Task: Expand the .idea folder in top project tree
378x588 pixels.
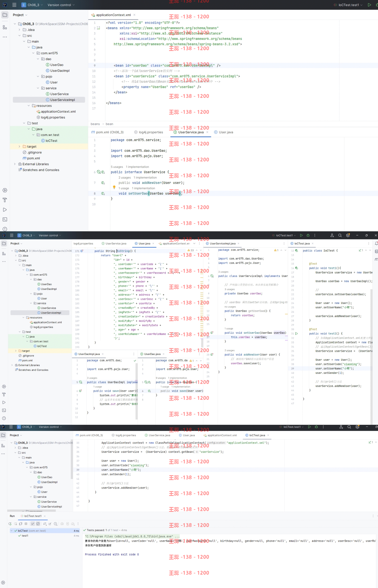Action: click(19, 30)
